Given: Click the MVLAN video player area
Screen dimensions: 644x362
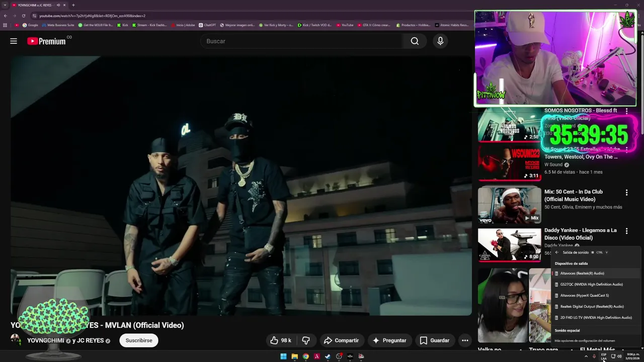Looking at the screenshot, I should click(x=241, y=186).
